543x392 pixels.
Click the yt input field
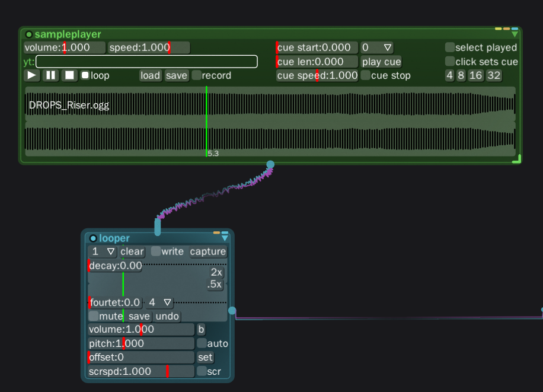pos(145,61)
